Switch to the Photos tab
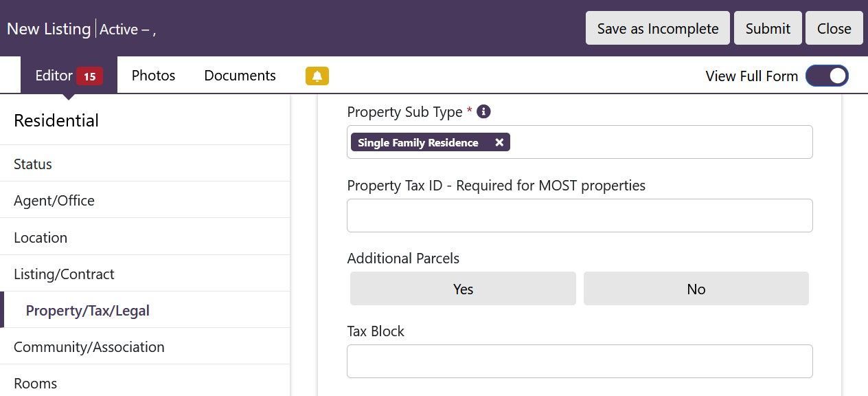Screen dimensions: 868x396 pyautogui.click(x=152, y=76)
